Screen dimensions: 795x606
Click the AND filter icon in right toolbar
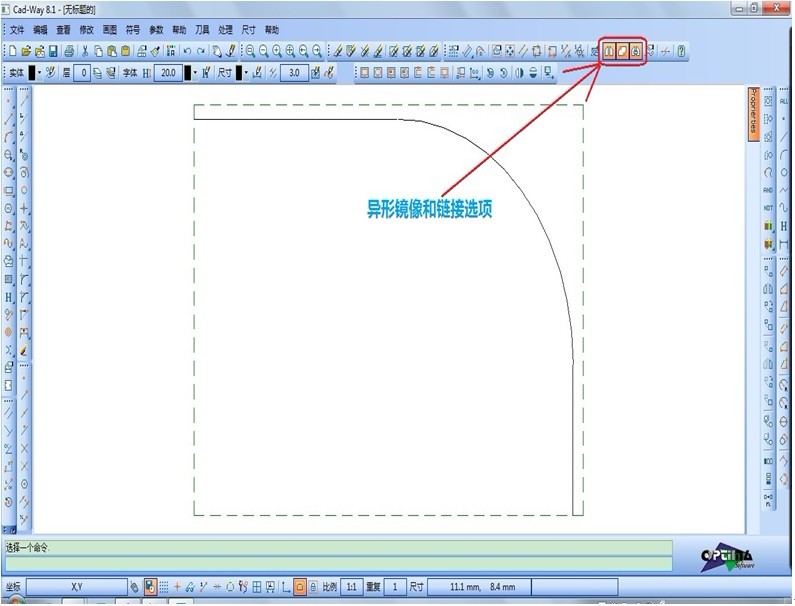pyautogui.click(x=768, y=190)
